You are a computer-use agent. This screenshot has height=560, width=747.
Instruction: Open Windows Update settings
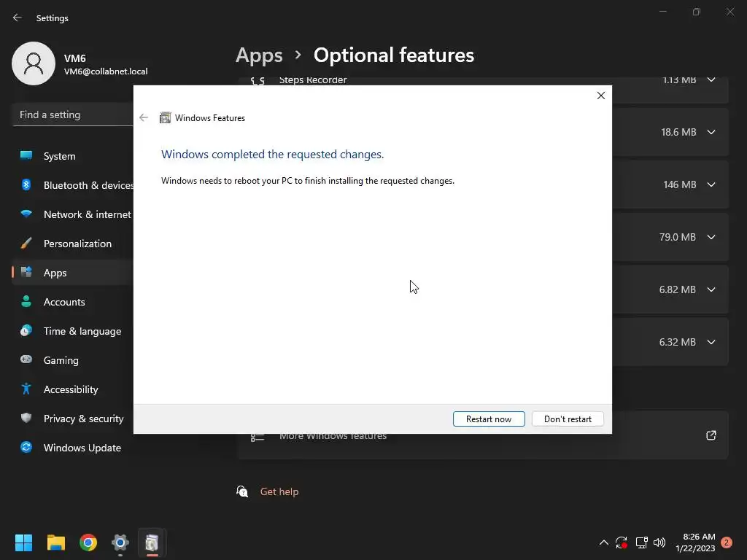(x=72, y=448)
